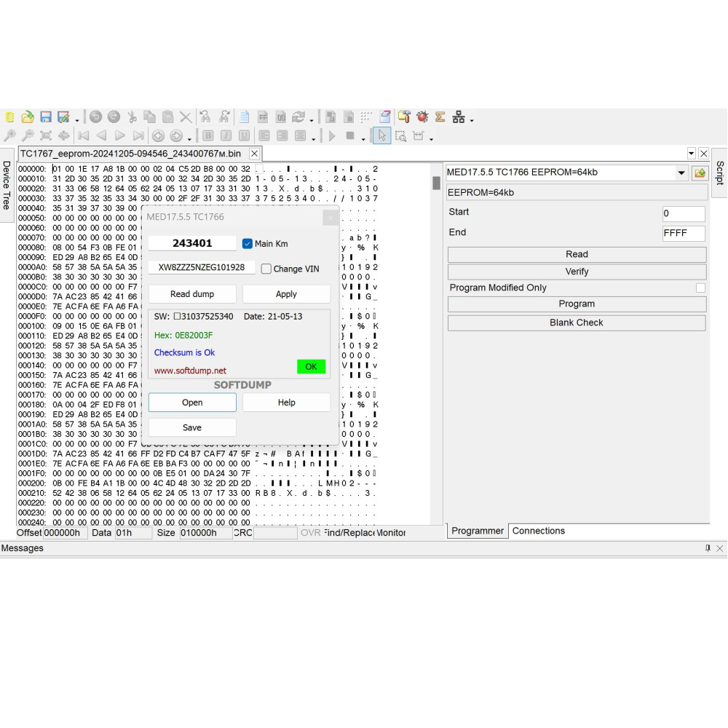
Task: Open the dropdown arrow beside Stop icon
Action: pos(363,139)
